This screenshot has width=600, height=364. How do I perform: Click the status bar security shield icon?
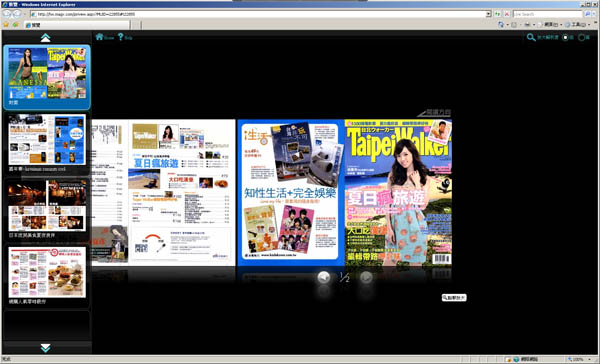[509, 359]
